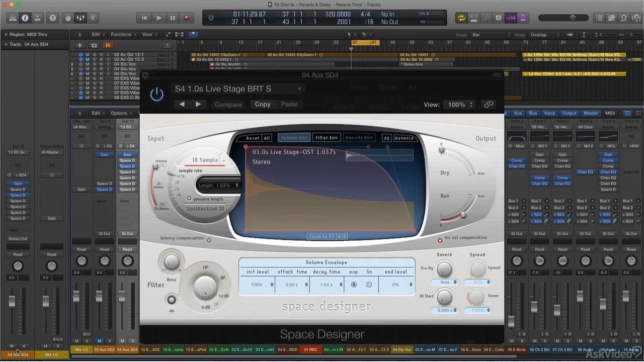Open Quick Help question mark icon
The width and height of the screenshot is (644, 362).
coord(53,18)
